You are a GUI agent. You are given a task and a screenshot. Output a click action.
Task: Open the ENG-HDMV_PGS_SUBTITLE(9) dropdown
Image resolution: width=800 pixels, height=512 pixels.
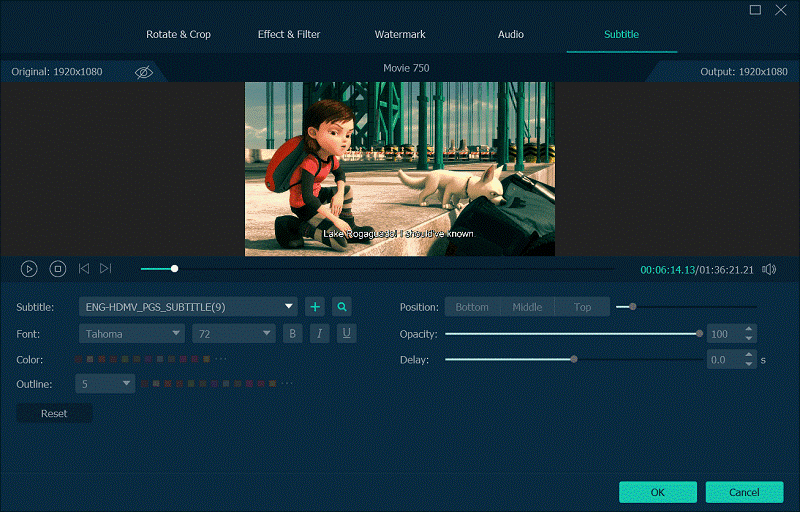(188, 307)
